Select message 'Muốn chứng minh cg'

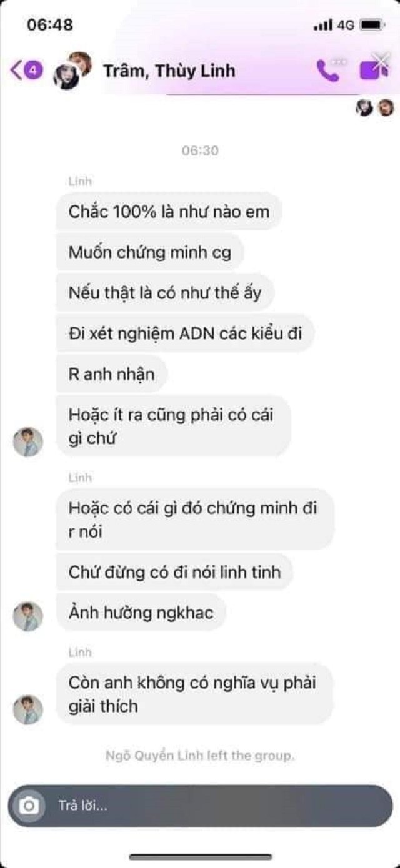point(150,252)
